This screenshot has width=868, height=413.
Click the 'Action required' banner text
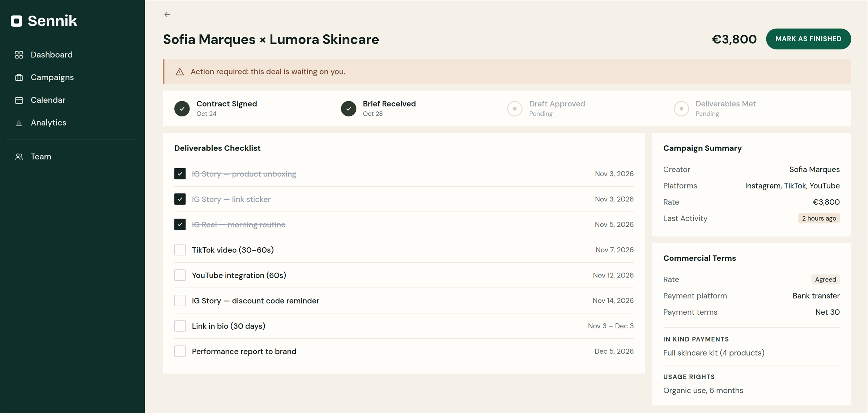[x=268, y=72]
